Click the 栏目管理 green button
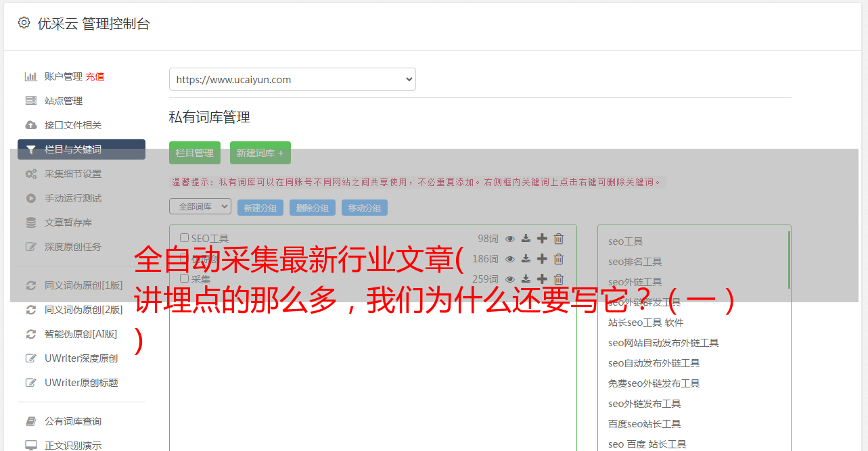 195,153
